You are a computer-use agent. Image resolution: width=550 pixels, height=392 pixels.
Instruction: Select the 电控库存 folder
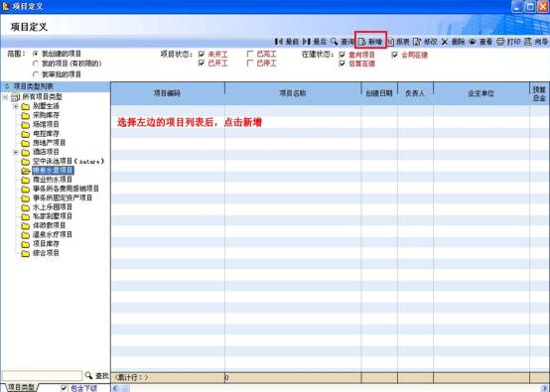click(46, 134)
